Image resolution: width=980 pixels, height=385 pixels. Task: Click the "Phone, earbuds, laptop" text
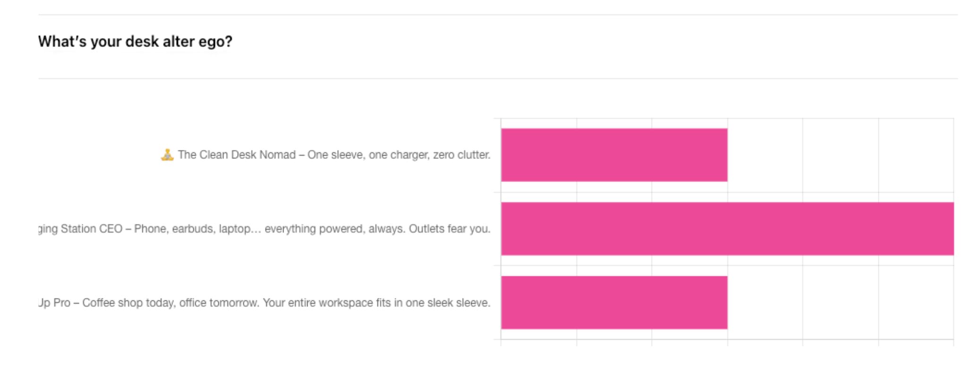pyautogui.click(x=192, y=229)
